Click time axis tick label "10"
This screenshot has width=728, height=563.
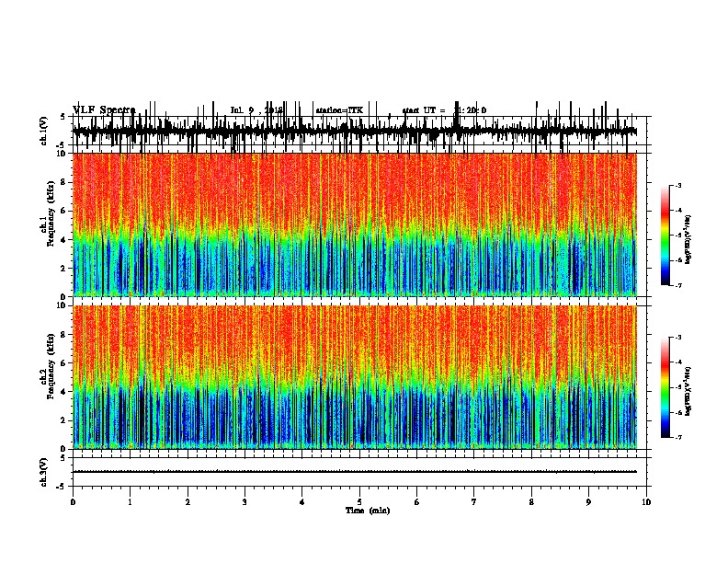(646, 502)
